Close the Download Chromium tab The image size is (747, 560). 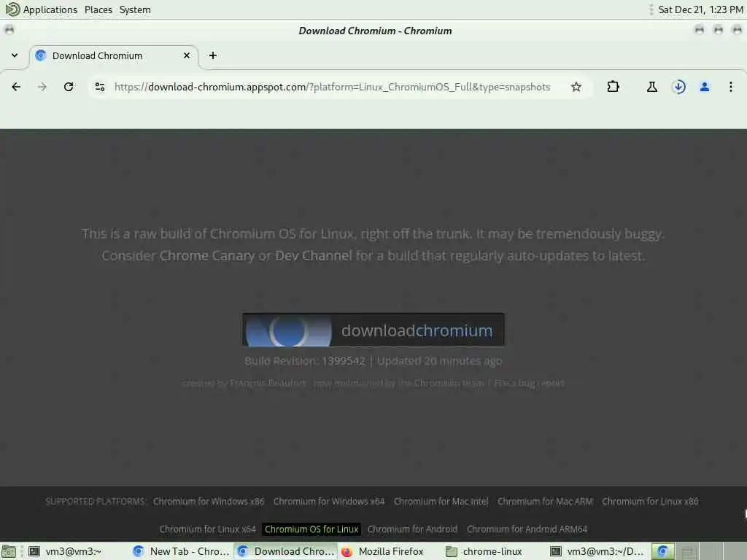(x=187, y=55)
